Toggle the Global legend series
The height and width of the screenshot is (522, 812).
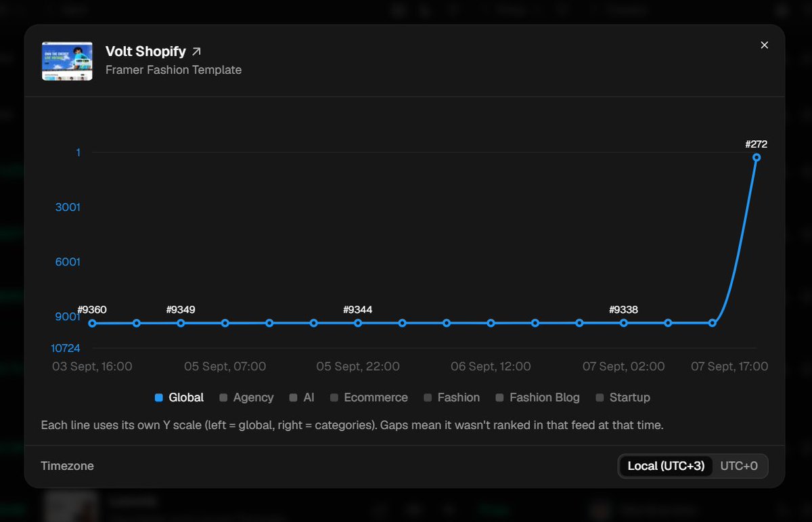(x=179, y=397)
